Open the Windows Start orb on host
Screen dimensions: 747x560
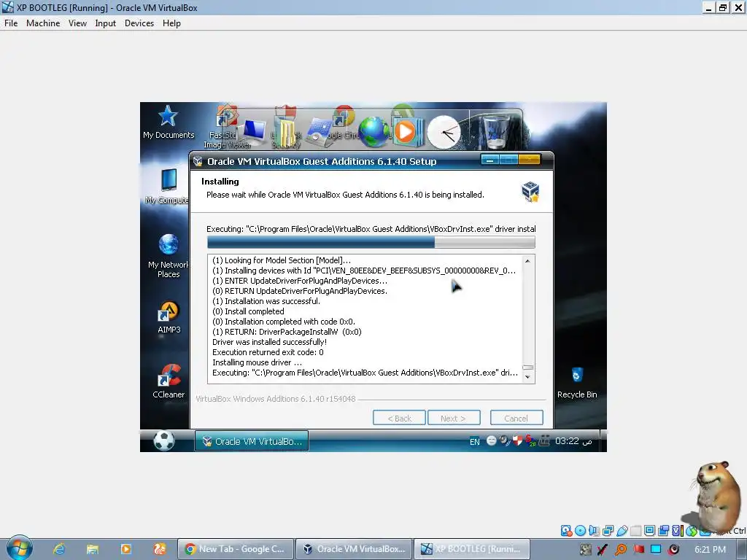(19, 548)
